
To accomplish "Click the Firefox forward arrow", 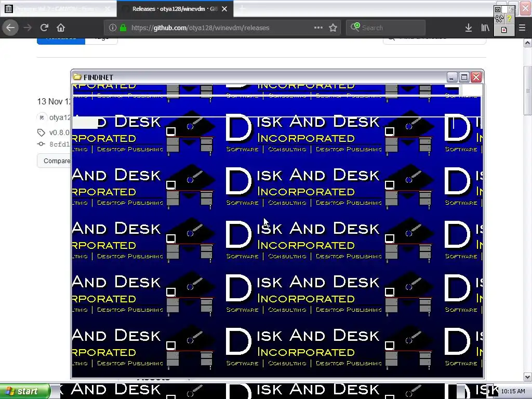I will click(28, 28).
